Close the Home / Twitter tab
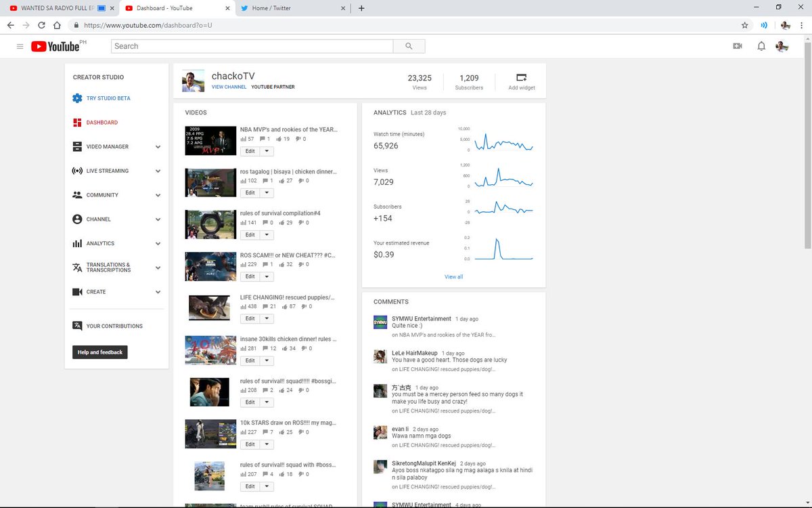812x508 pixels. click(343, 8)
